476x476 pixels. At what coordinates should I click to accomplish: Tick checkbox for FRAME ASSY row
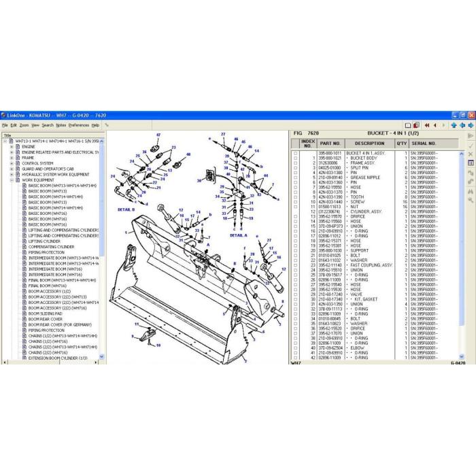pyautogui.click(x=295, y=163)
